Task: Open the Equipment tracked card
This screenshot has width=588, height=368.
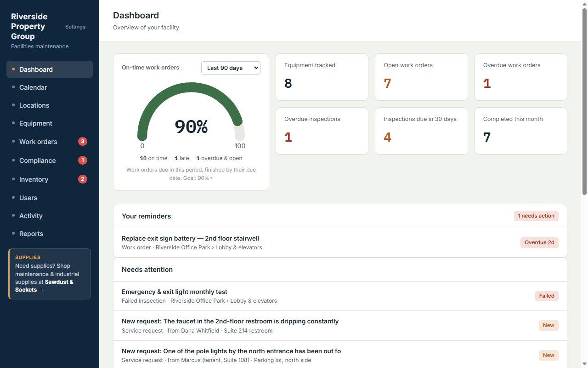Action: [x=322, y=77]
